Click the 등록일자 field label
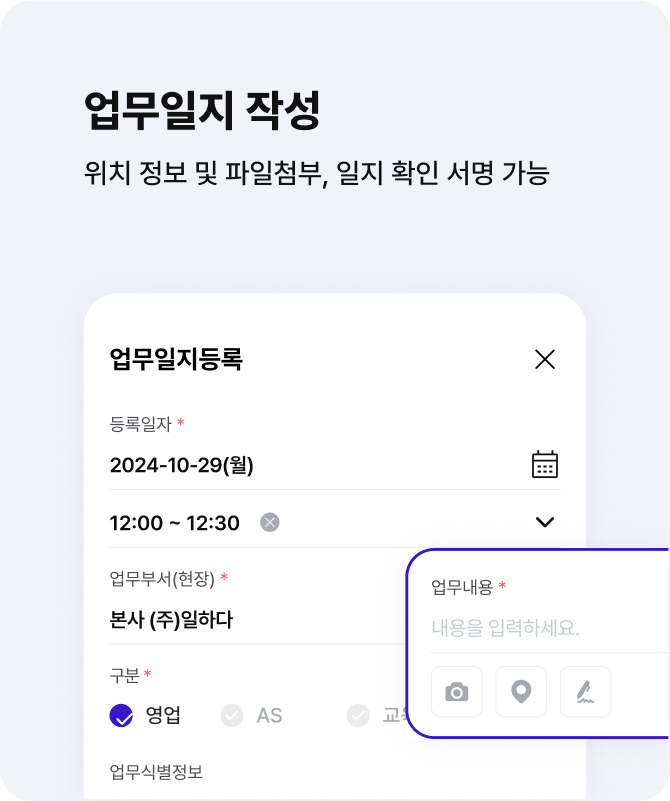This screenshot has width=670, height=801. coord(140,424)
